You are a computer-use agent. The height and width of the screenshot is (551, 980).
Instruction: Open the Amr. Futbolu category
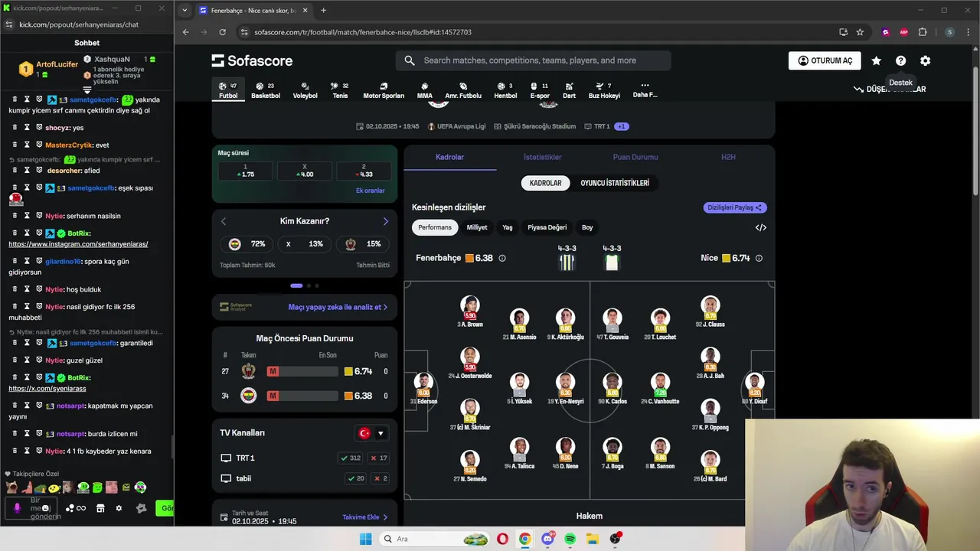(463, 90)
